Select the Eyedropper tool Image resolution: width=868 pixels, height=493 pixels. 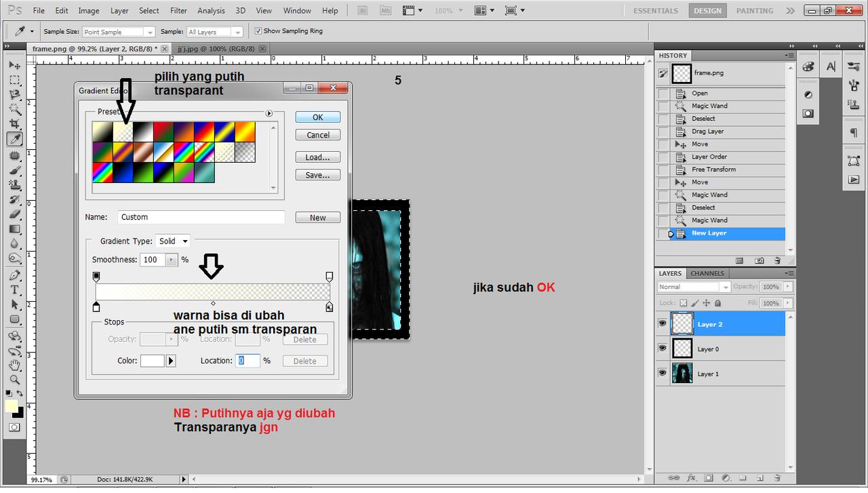click(x=14, y=139)
